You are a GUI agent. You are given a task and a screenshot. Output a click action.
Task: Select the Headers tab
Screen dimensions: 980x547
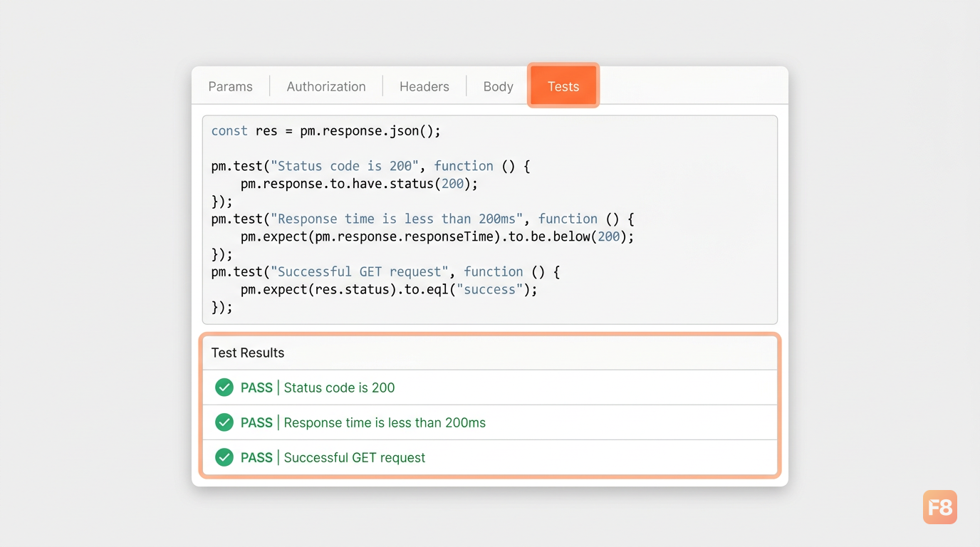pyautogui.click(x=424, y=86)
